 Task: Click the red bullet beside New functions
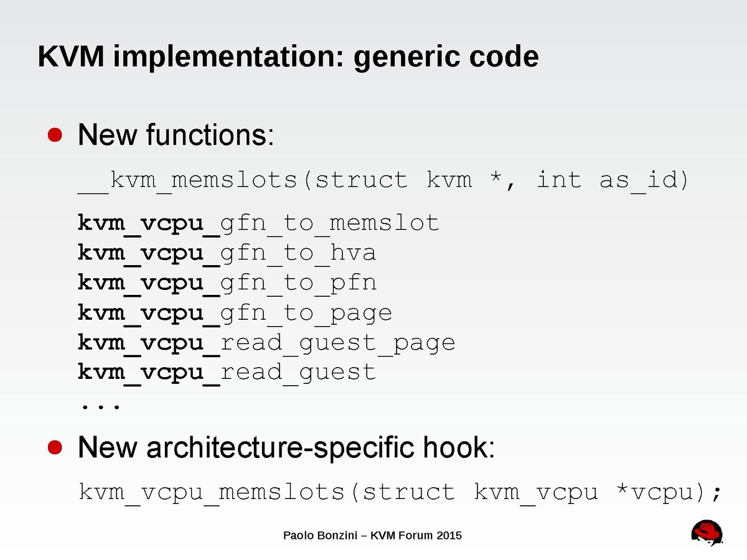coord(55,135)
